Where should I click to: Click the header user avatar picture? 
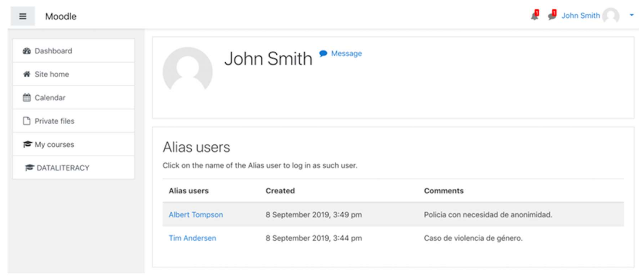click(611, 16)
